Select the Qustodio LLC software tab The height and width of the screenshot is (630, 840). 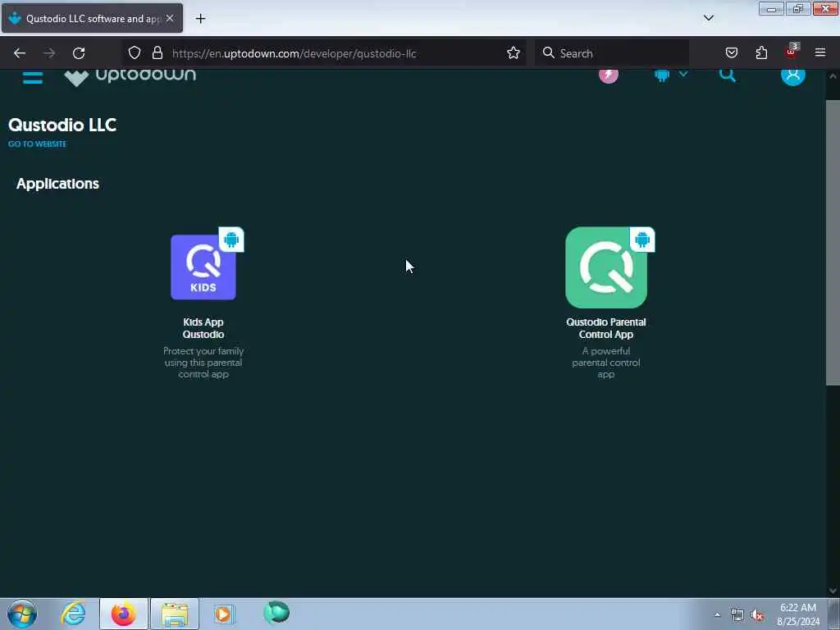pyautogui.click(x=92, y=18)
